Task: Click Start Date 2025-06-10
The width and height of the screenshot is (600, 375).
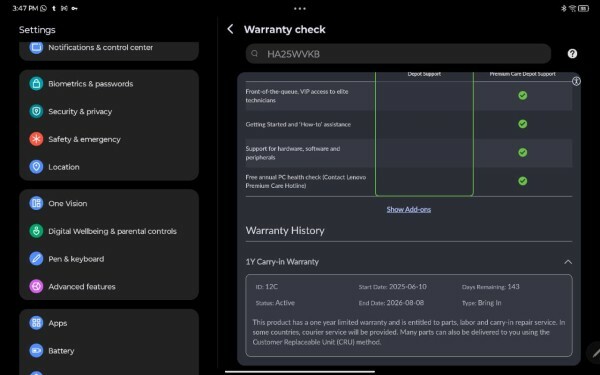Action: (392, 287)
